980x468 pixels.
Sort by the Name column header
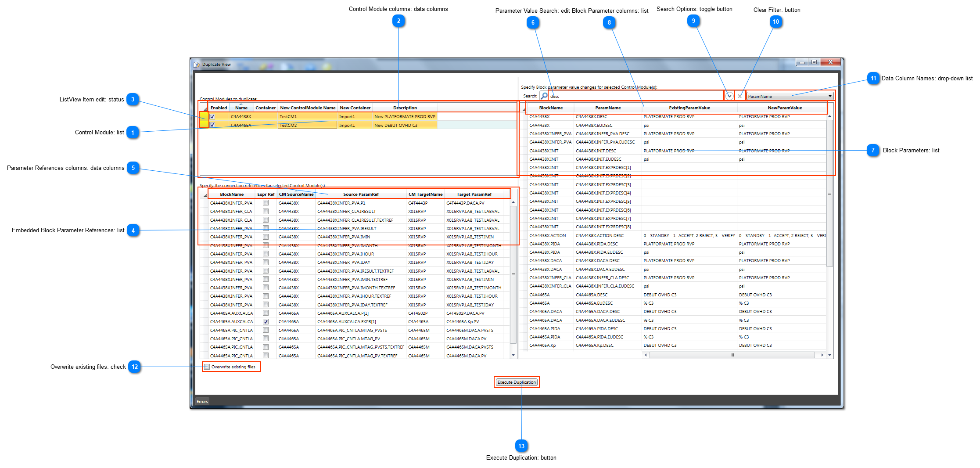(x=241, y=108)
